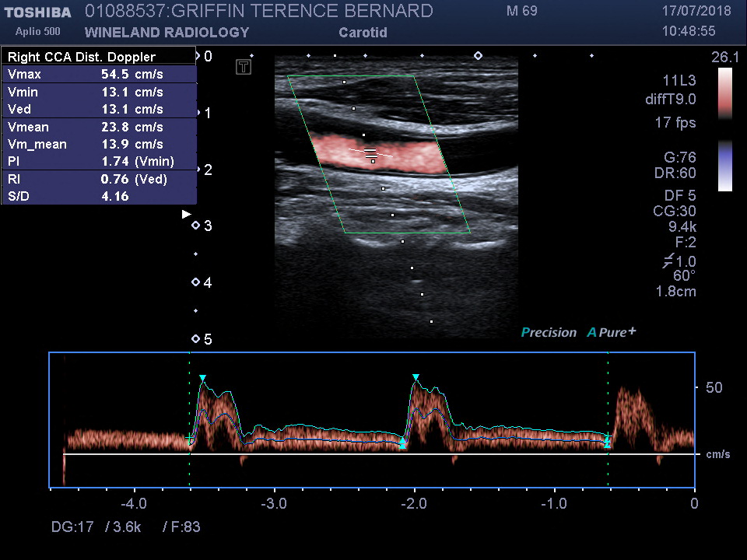This screenshot has height=560, width=747.
Task: Click the large diamond marker atop the image
Action: (478, 56)
